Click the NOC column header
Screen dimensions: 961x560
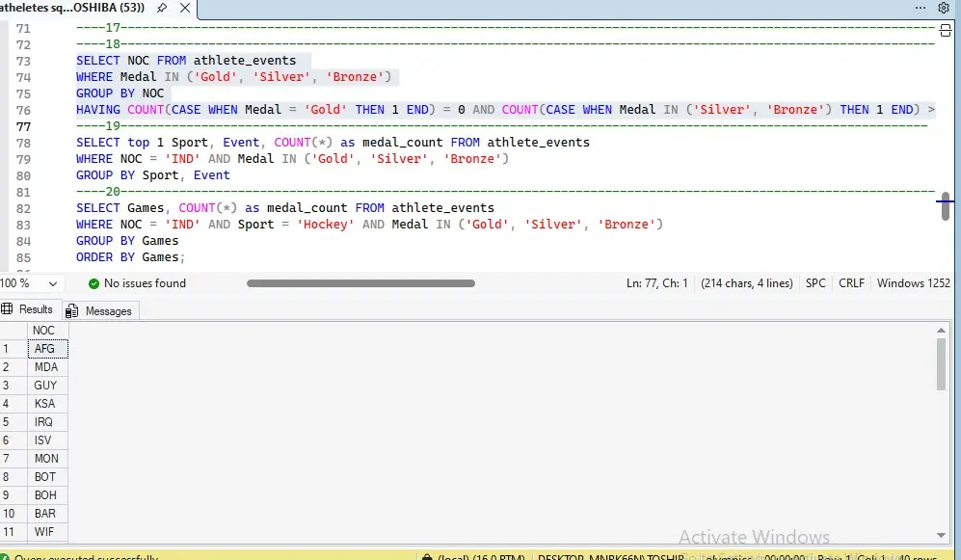pos(44,330)
